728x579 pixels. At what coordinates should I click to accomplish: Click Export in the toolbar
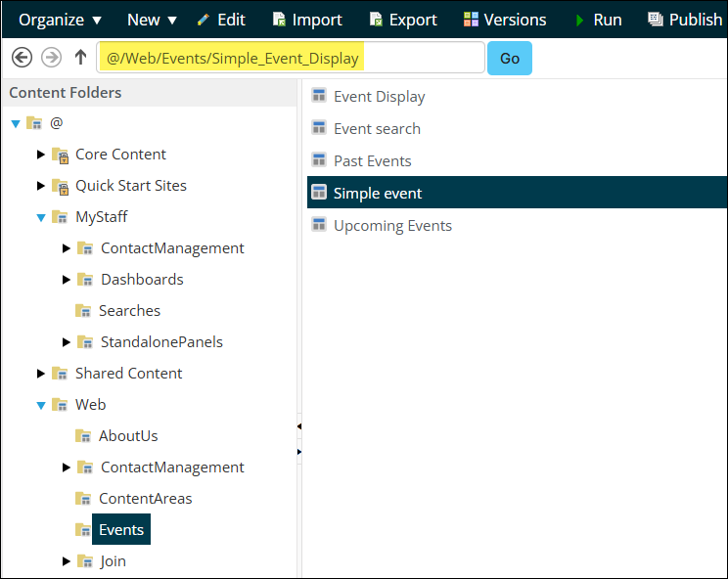(402, 20)
